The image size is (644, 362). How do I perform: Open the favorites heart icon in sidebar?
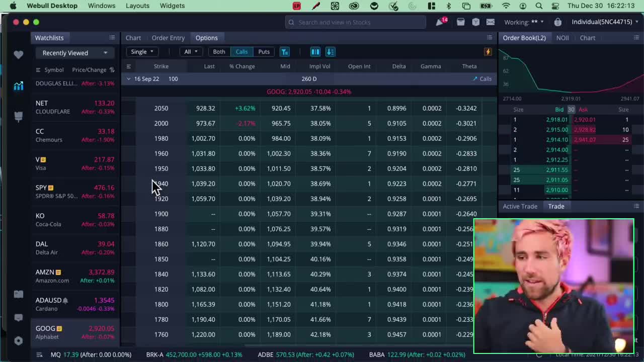pyautogui.click(x=19, y=55)
